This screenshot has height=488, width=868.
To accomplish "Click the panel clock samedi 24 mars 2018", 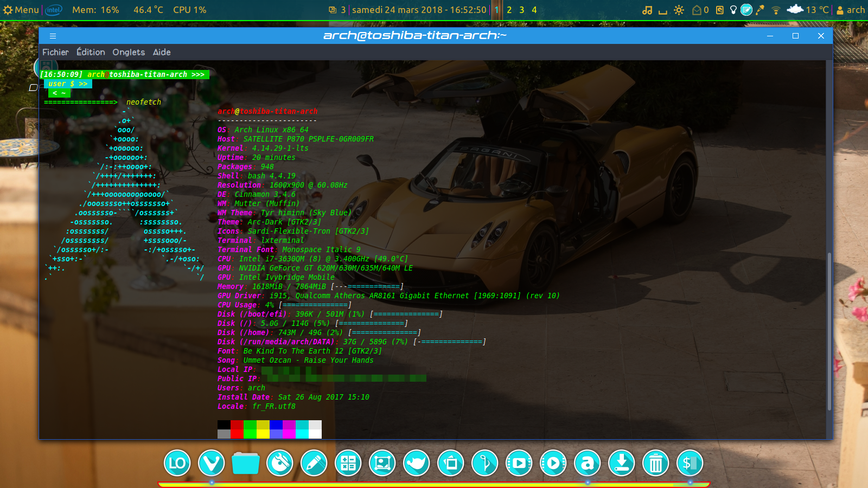I will 419,10.
